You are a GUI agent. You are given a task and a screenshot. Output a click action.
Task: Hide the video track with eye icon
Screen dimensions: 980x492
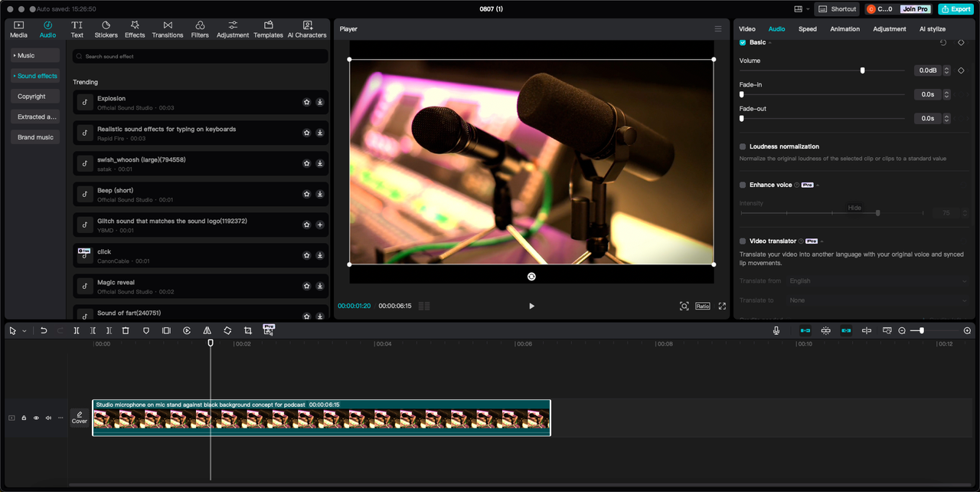pyautogui.click(x=36, y=418)
